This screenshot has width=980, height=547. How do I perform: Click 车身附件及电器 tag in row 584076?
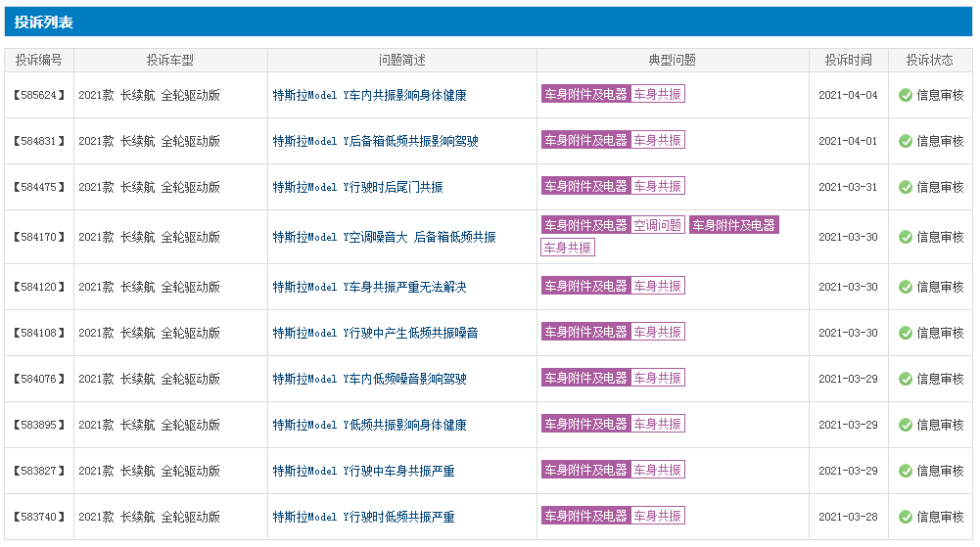pos(585,379)
